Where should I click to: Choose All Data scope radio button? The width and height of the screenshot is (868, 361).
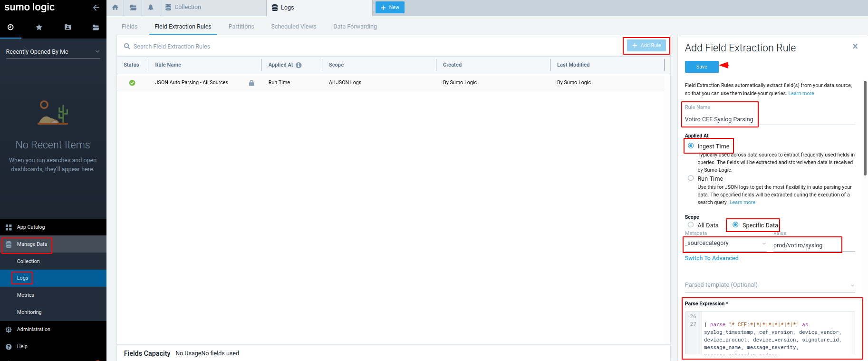click(x=691, y=225)
